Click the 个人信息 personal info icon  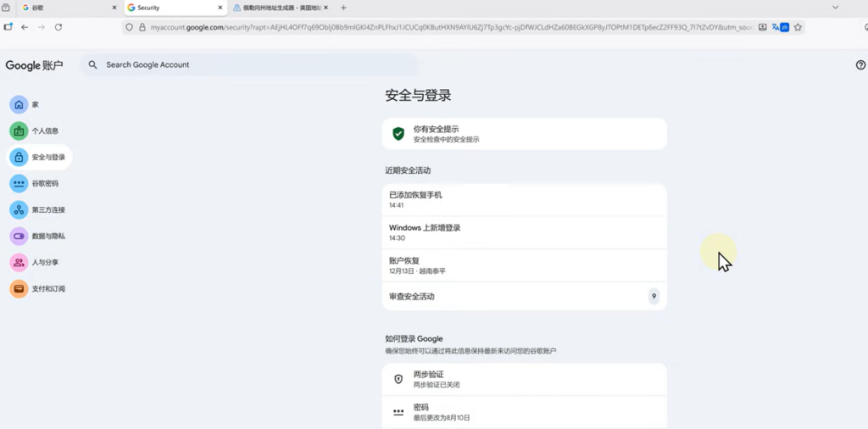19,131
